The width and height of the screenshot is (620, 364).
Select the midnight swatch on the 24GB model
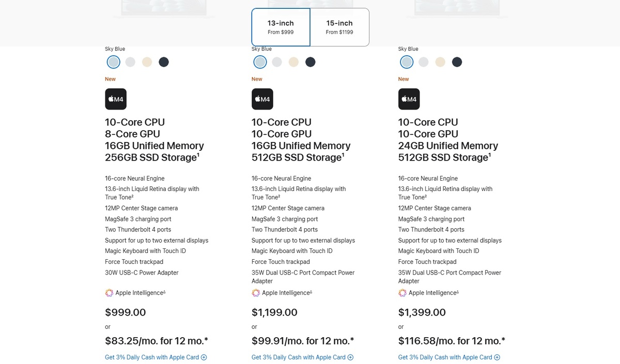457,62
